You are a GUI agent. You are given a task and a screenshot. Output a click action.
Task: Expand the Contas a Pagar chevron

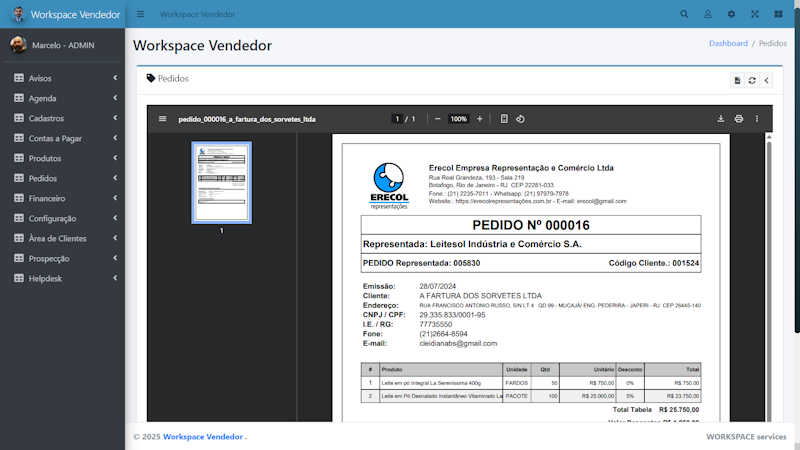click(x=115, y=138)
